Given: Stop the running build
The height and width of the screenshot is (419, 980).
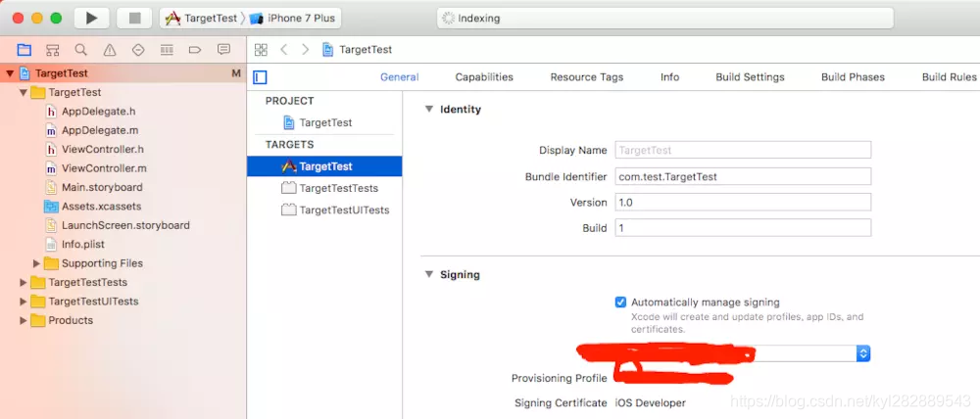Looking at the screenshot, I should (x=134, y=18).
